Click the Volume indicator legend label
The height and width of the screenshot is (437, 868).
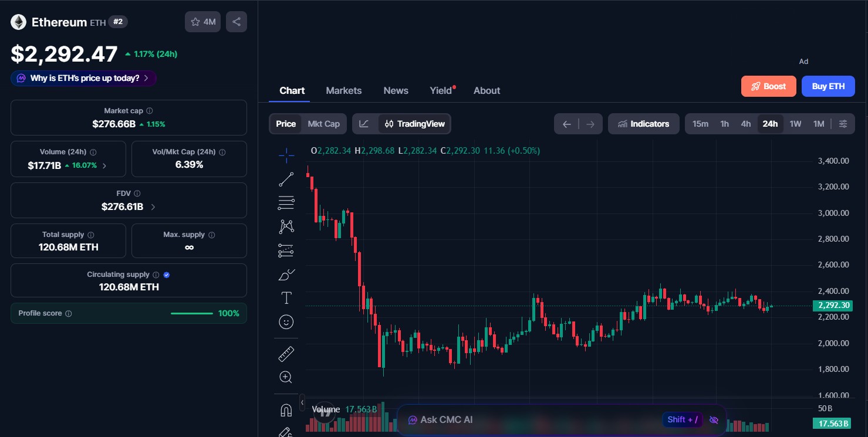(326, 409)
